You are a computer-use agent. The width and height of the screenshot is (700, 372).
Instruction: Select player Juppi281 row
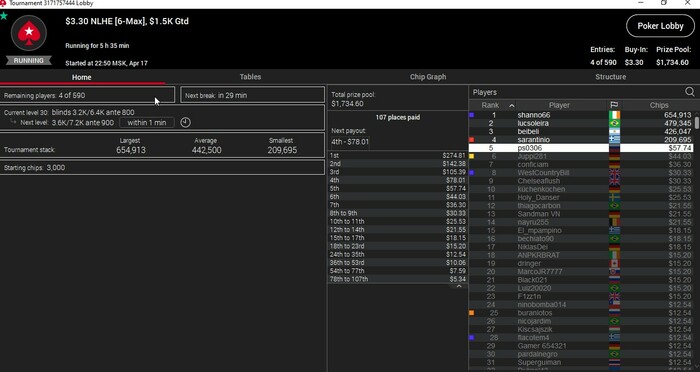[581, 156]
